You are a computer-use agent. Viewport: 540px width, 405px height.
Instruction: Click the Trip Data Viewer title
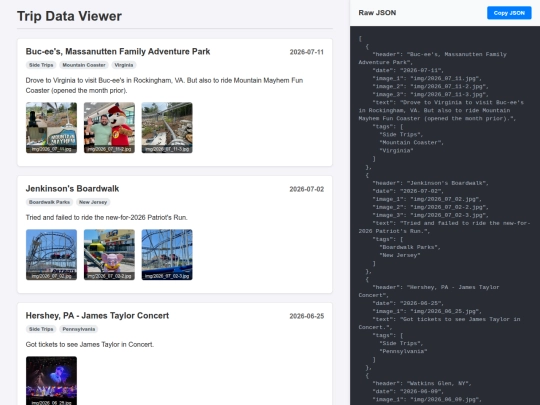pyautogui.click(x=69, y=16)
